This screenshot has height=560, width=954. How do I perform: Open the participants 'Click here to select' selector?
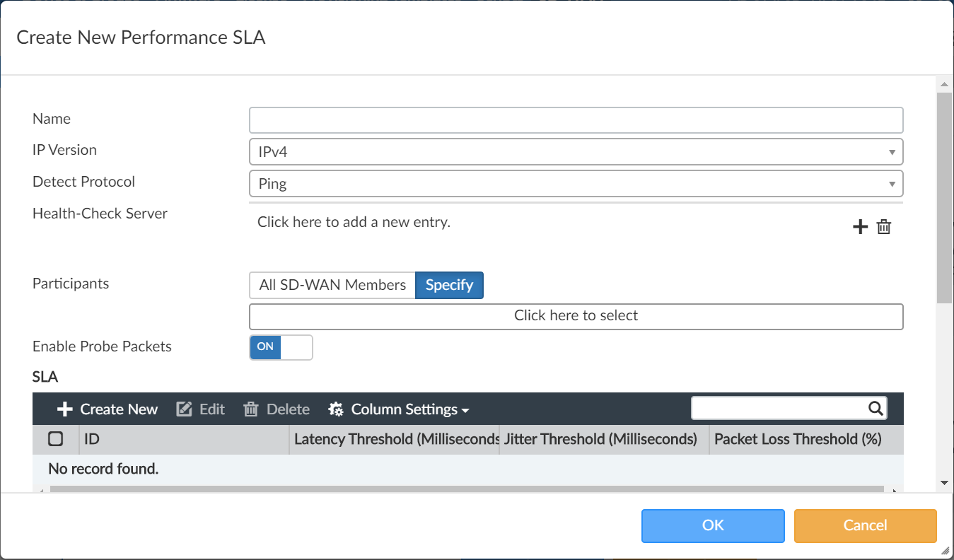576,316
